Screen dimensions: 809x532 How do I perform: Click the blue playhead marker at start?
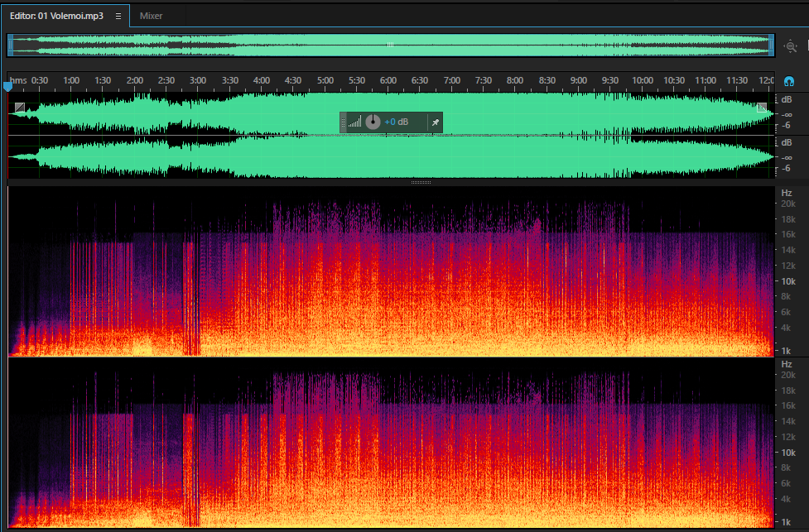pyautogui.click(x=7, y=87)
